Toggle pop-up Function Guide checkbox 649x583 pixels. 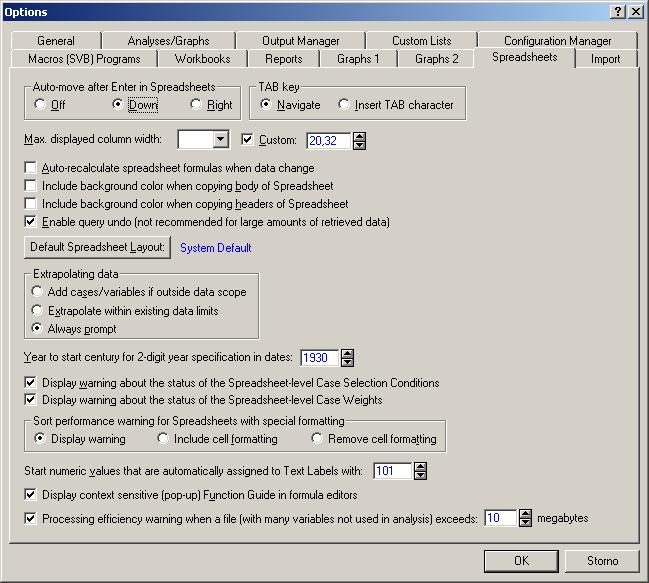(x=30, y=495)
